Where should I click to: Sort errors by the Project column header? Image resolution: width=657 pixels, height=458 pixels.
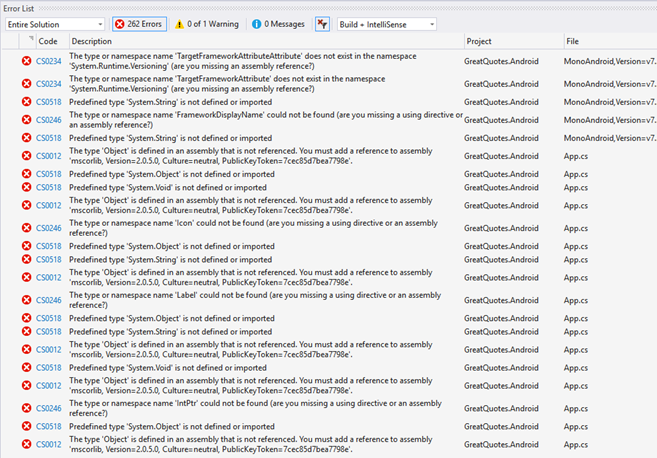pos(482,41)
